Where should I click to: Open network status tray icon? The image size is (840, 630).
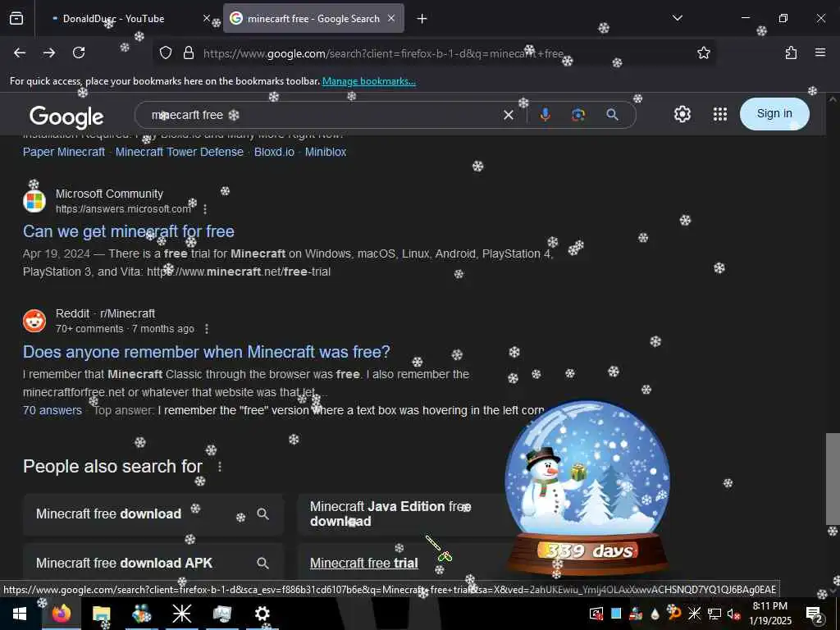(x=714, y=614)
